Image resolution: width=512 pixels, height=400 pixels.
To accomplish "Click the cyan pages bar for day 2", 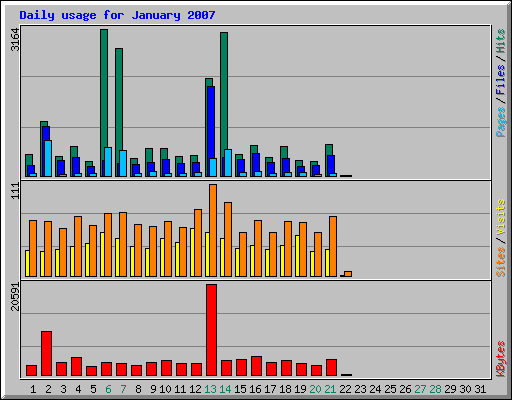I will [x=48, y=158].
